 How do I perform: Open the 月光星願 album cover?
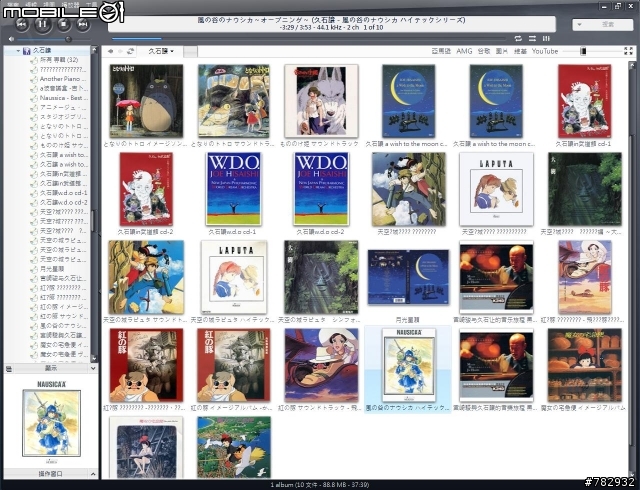tap(408, 277)
